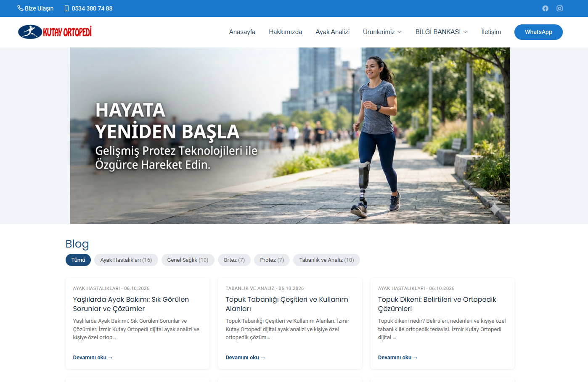Viewport: 588px width, 382px height.
Task: Click the Bize Ulaşın link
Action: coord(39,8)
